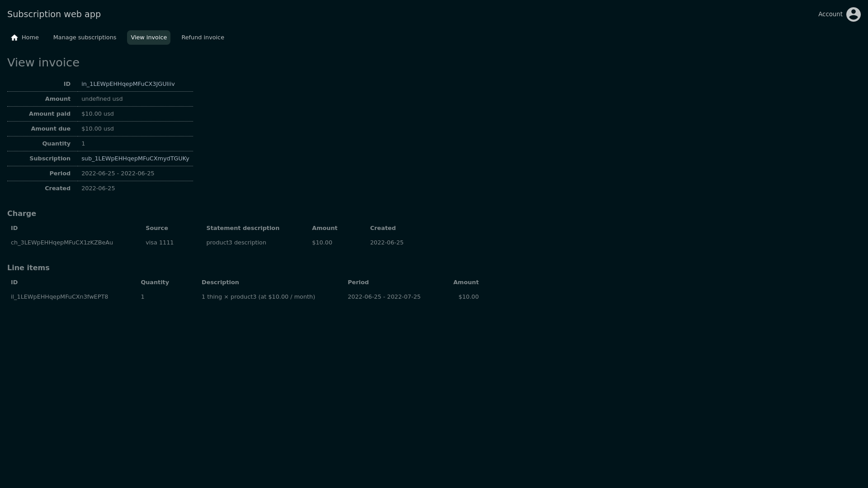Click the Subscription web app title
This screenshot has height=488, width=868.
coord(54,14)
